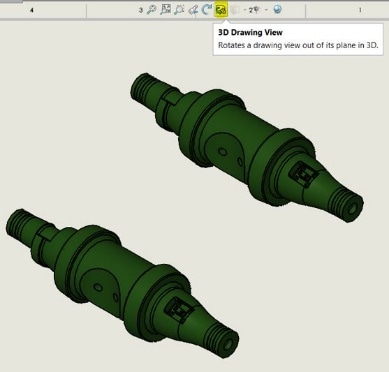The image size is (389, 372).
Task: Expand the Hide/Show Items dropdown arrow
Action: tap(266, 10)
